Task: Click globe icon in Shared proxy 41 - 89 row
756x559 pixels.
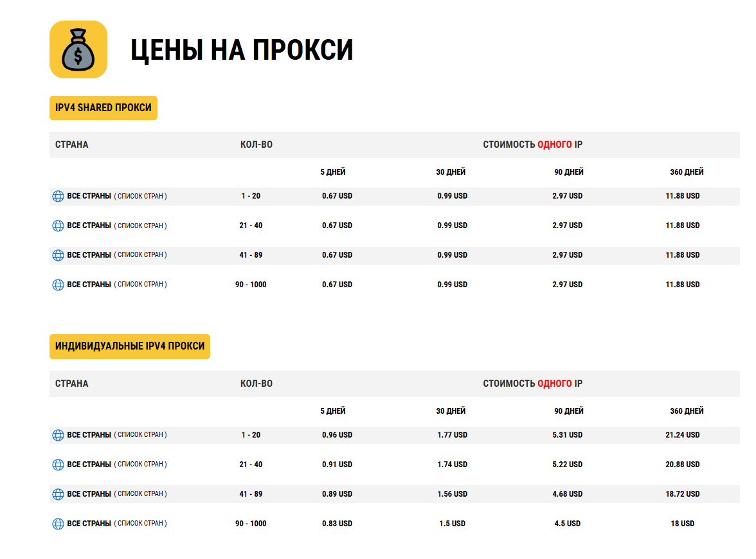Action: tap(58, 255)
